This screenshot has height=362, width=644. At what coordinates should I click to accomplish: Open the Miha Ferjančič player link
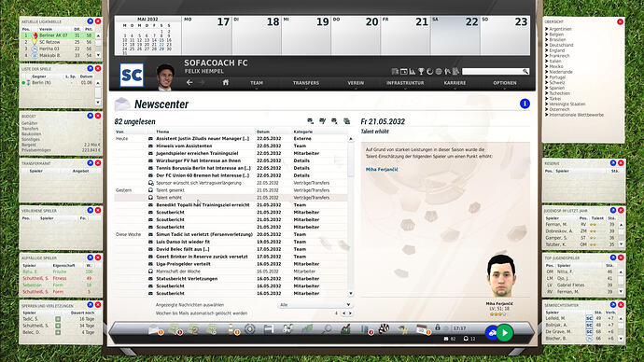tap(382, 169)
